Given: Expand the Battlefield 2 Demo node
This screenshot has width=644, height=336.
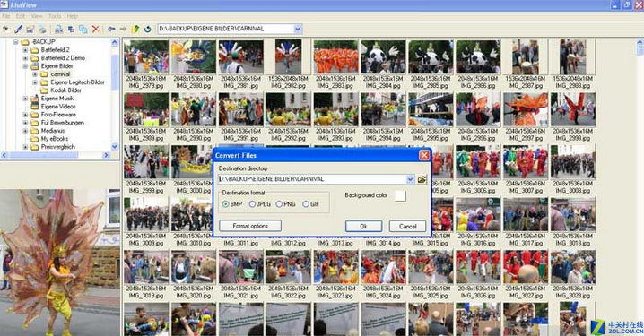Looking at the screenshot, I should click(x=25, y=58).
